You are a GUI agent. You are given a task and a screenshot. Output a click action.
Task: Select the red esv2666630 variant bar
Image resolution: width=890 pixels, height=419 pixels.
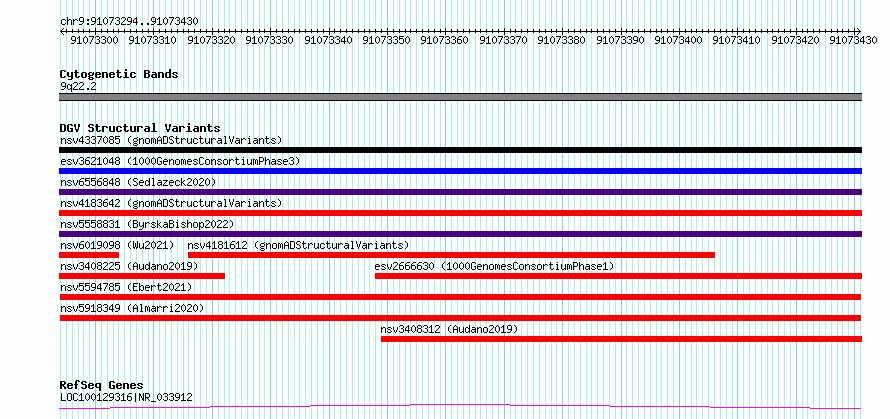pyautogui.click(x=618, y=276)
